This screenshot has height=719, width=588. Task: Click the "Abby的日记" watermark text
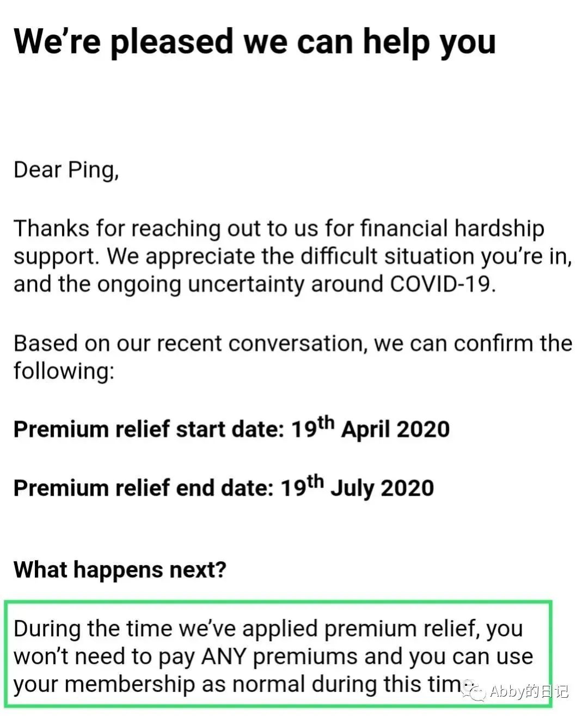pyautogui.click(x=529, y=691)
